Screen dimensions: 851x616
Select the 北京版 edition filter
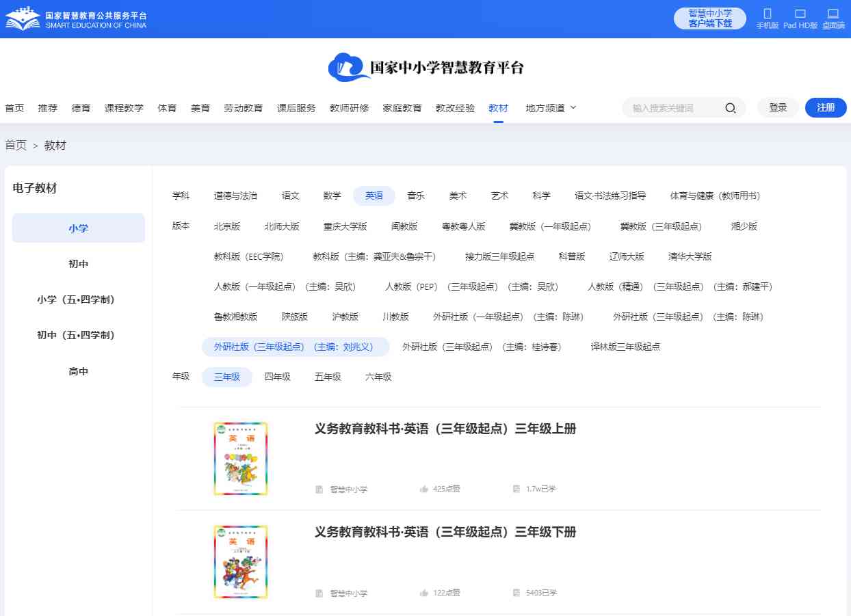point(226,226)
